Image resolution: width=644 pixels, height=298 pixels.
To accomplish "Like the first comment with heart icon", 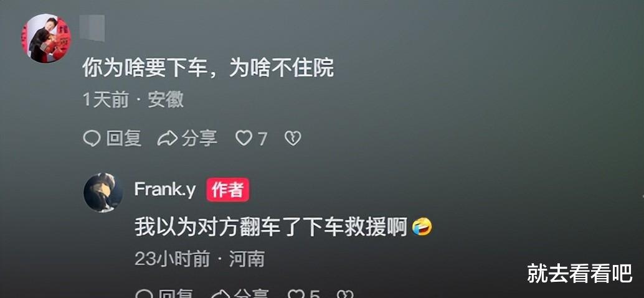I will (244, 139).
